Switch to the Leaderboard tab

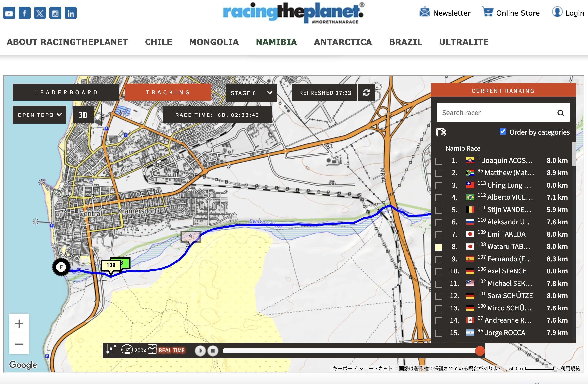66,92
